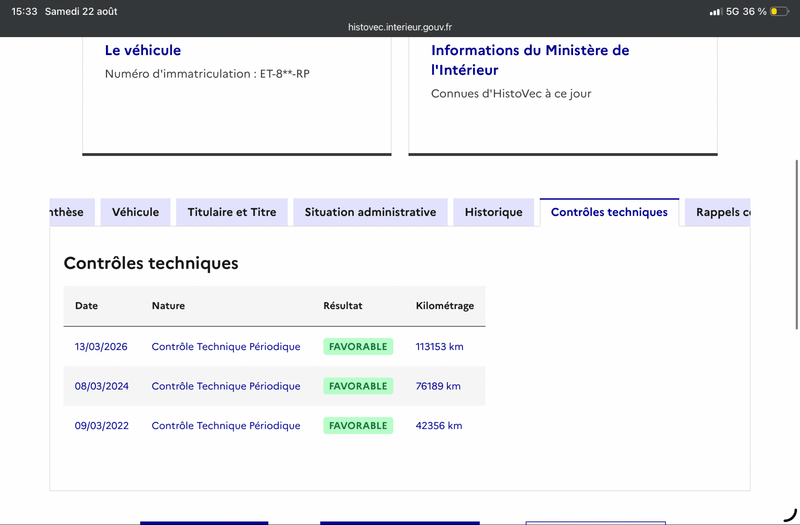Click the Nature column header
The height and width of the screenshot is (525, 800).
168,306
